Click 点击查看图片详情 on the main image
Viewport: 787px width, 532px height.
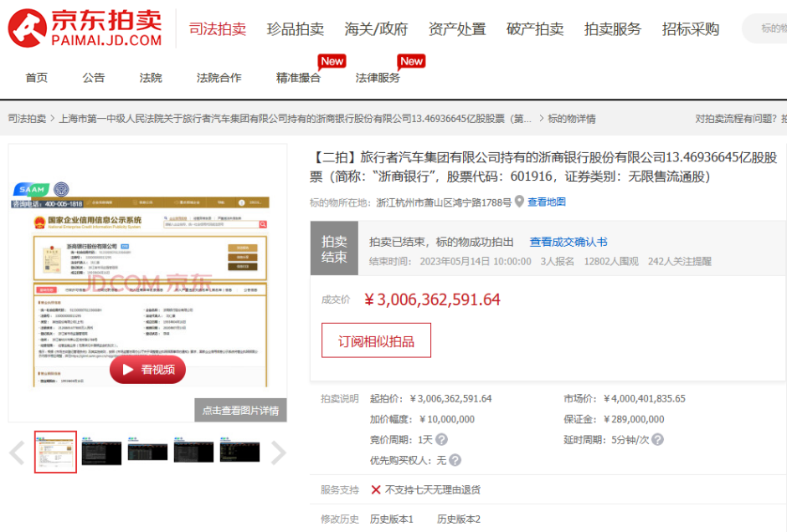point(240,410)
